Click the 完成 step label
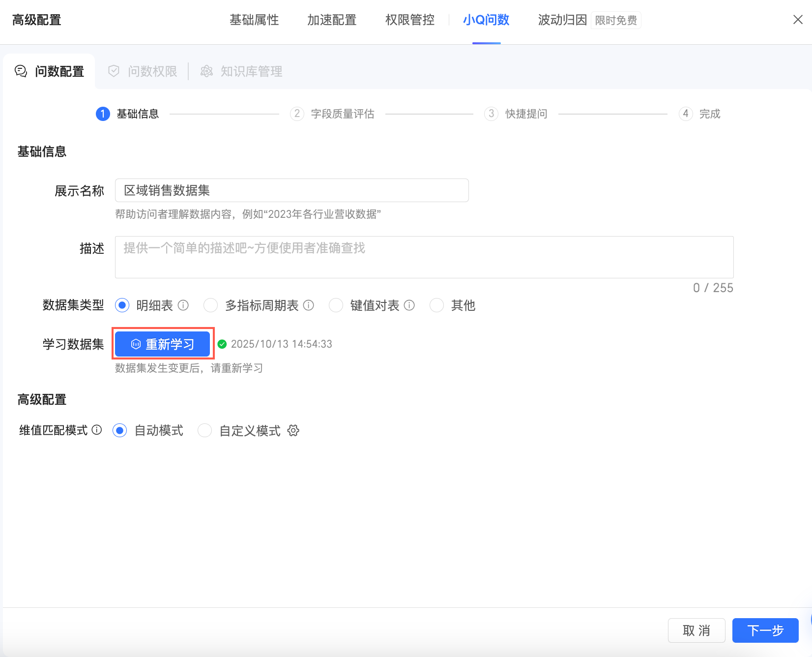The width and height of the screenshot is (812, 657). pyautogui.click(x=710, y=114)
